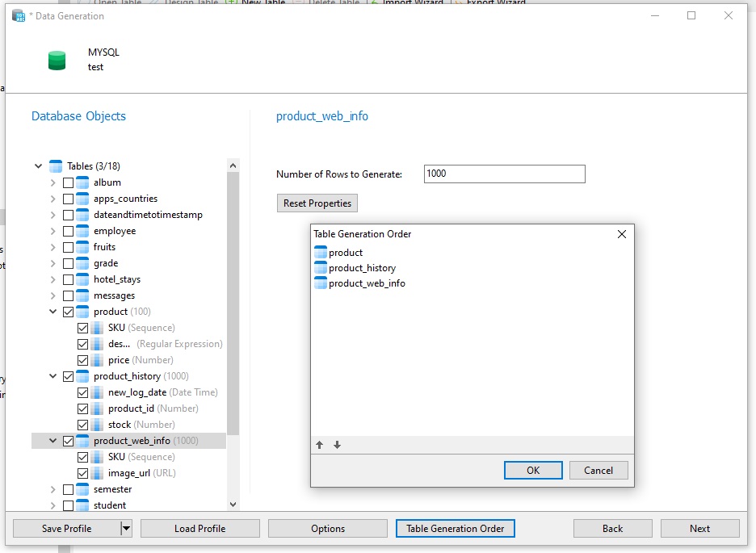Click the Number of Rows input field

504,174
